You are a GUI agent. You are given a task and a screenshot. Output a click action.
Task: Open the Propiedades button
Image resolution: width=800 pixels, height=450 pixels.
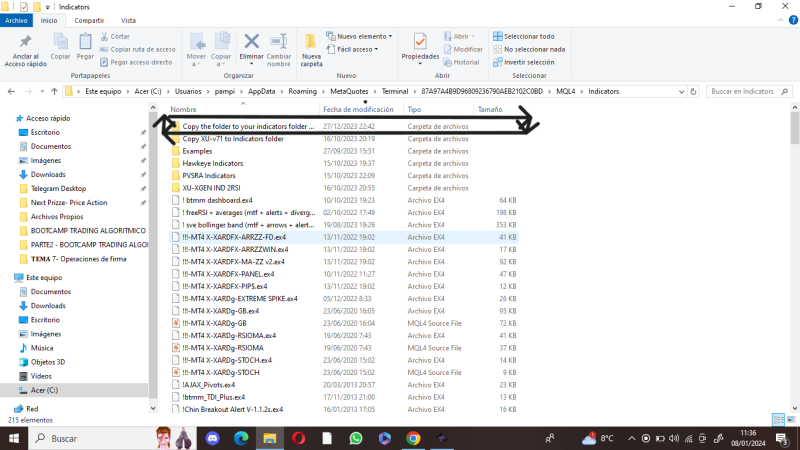420,49
